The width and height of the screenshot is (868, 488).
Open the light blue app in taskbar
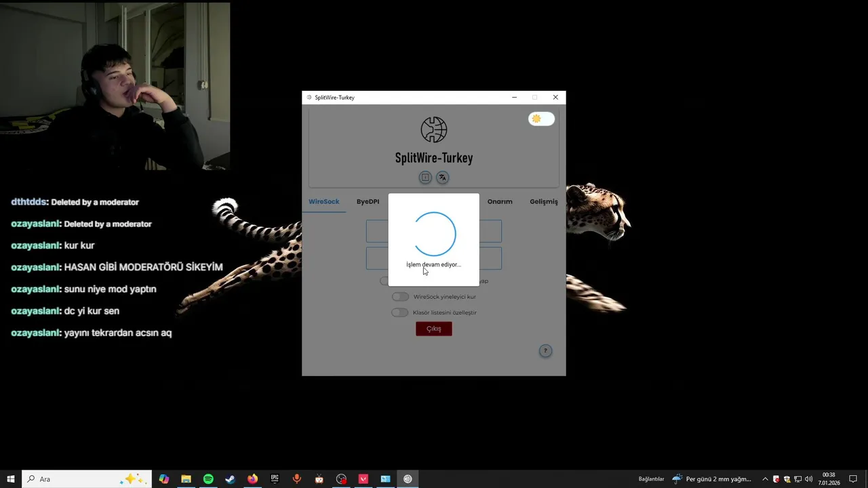click(385, 479)
